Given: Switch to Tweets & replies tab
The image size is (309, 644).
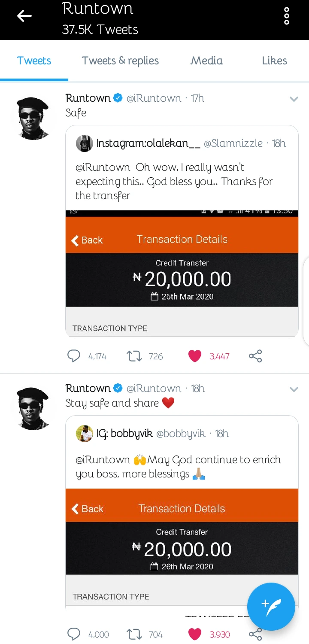Looking at the screenshot, I should point(120,61).
